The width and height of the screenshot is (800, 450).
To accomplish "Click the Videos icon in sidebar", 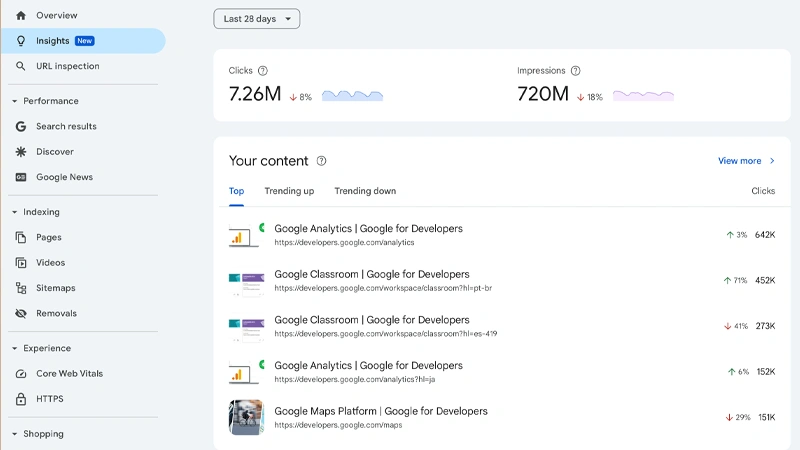I will point(20,263).
